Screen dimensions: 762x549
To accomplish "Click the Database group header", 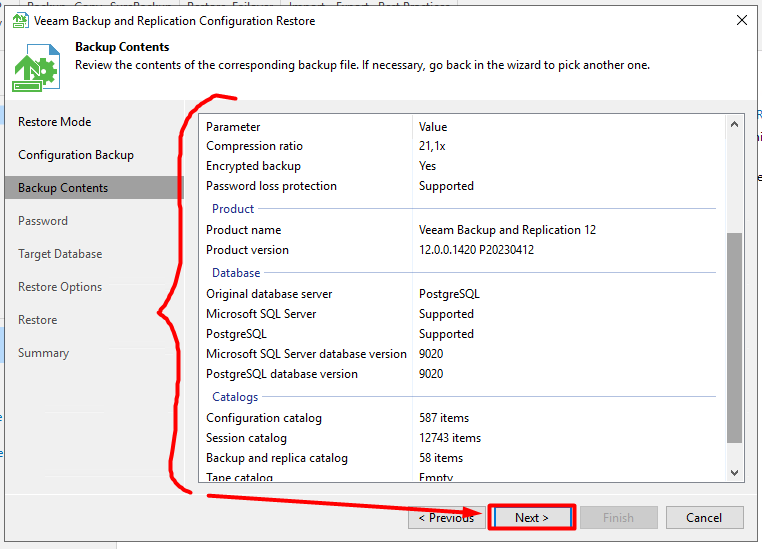I will tap(236, 273).
